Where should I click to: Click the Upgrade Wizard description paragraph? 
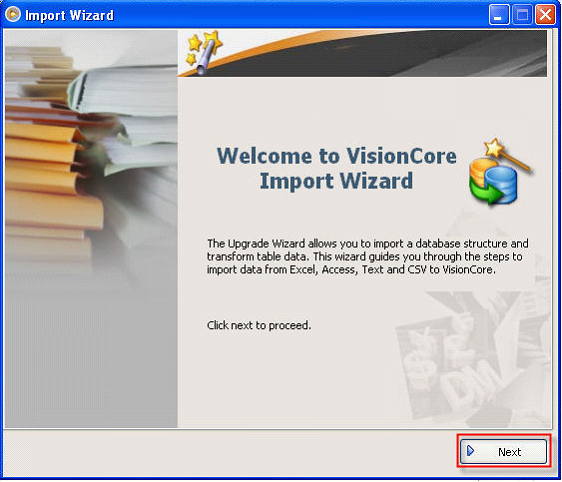[x=367, y=257]
